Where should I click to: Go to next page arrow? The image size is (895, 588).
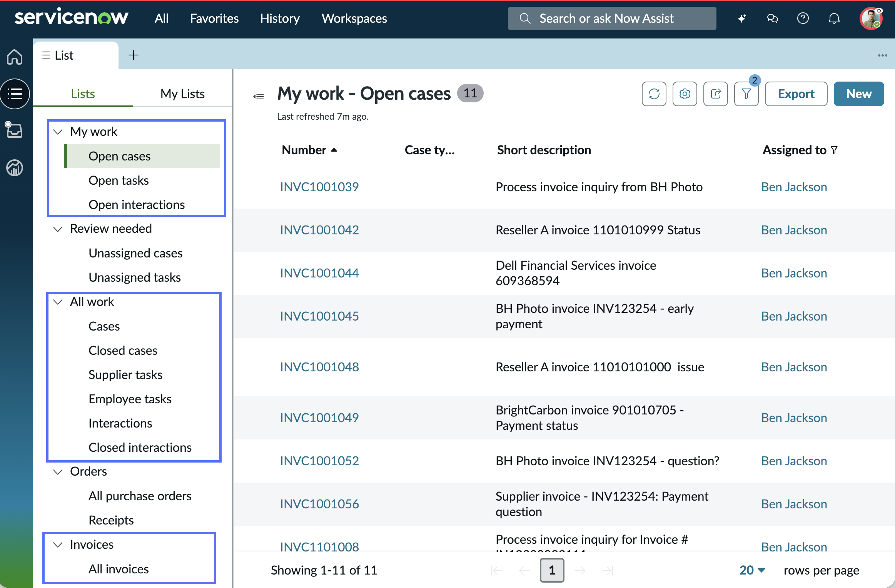click(580, 570)
